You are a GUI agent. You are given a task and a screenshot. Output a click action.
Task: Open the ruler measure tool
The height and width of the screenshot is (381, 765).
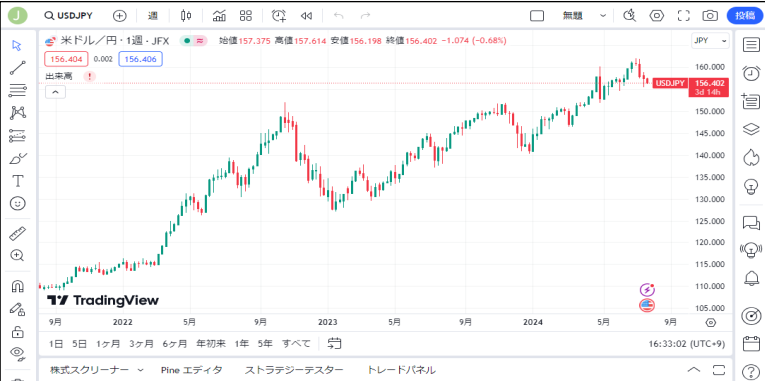[x=18, y=234]
